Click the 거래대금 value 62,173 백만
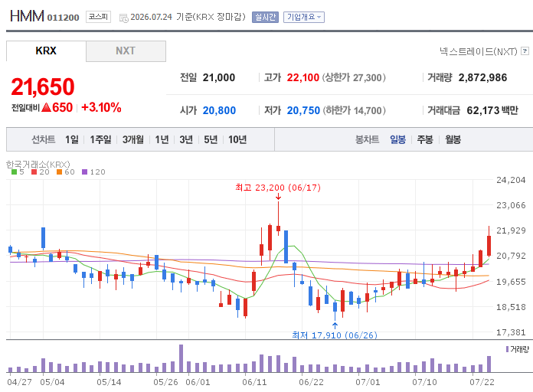 tap(492, 110)
